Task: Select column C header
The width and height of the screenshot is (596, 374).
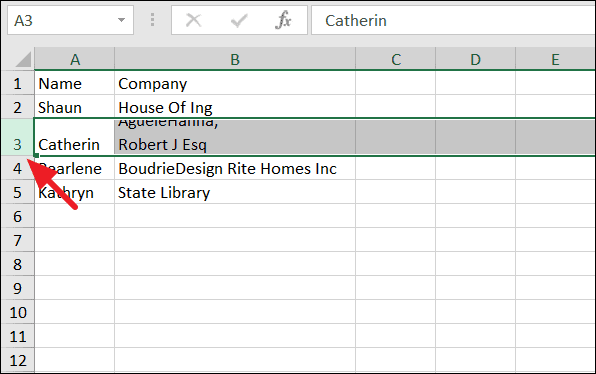Action: click(396, 59)
